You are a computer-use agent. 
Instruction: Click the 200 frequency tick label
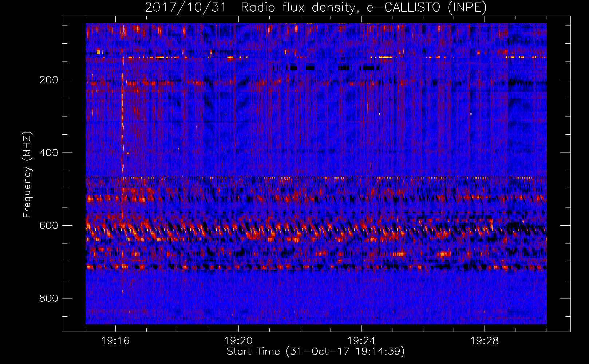tap(49, 80)
